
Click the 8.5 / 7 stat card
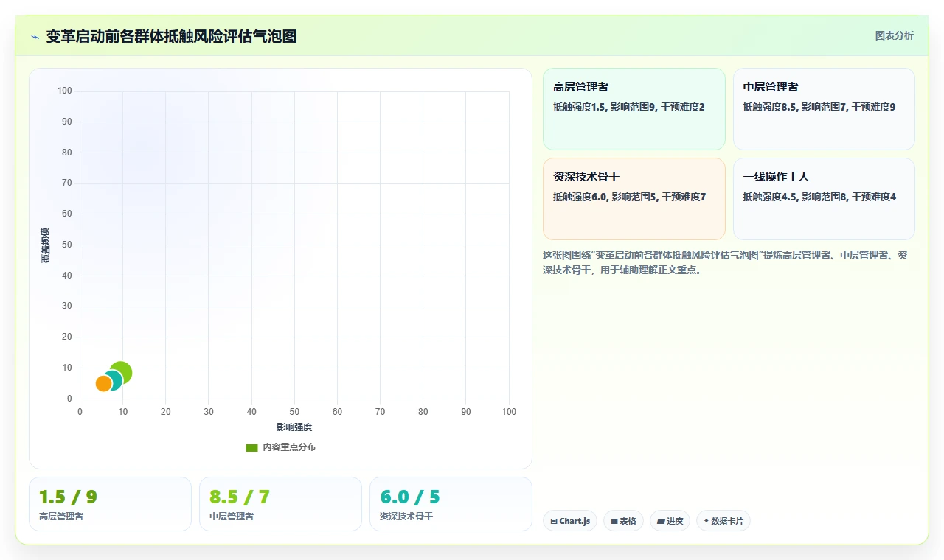280,504
